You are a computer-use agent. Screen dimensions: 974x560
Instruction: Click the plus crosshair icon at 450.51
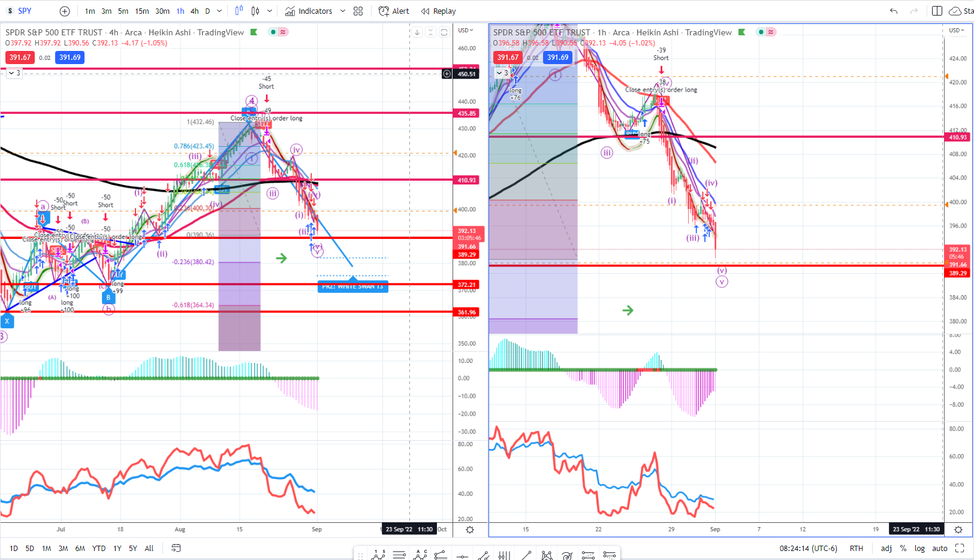[447, 74]
